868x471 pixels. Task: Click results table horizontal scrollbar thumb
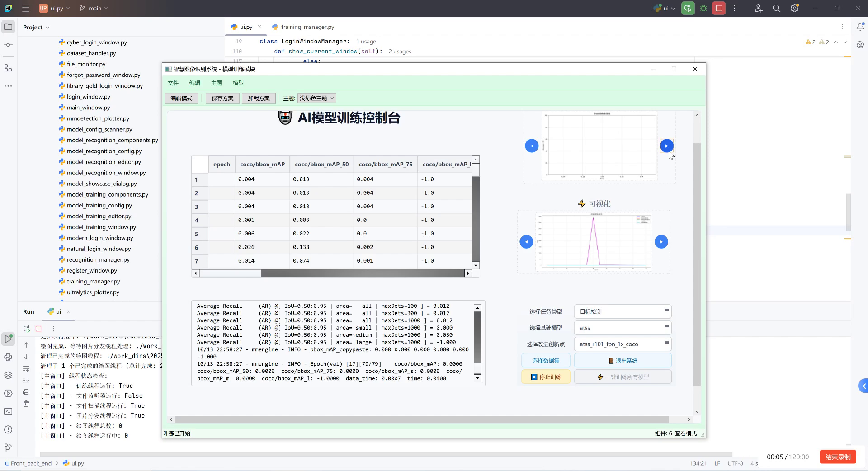(231, 273)
